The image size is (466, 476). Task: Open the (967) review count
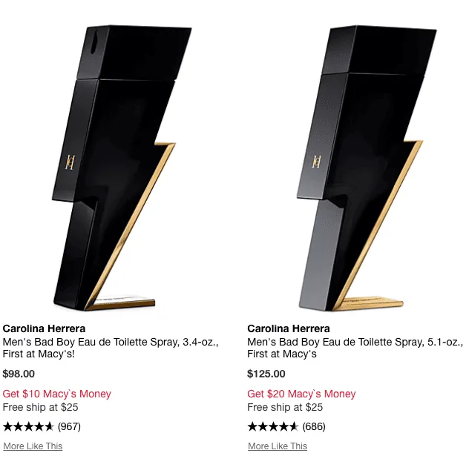click(69, 427)
